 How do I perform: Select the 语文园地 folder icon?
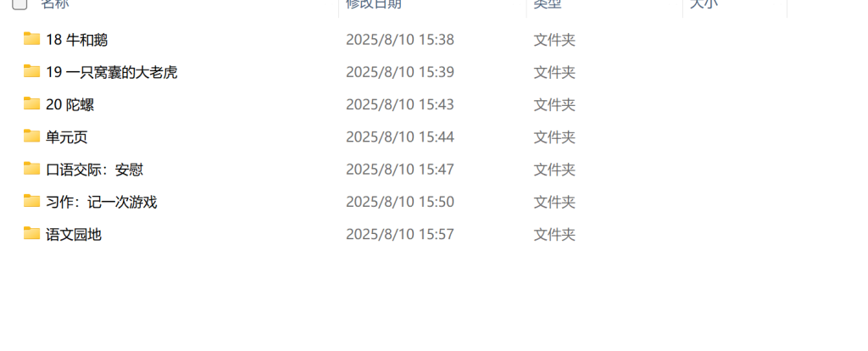tap(31, 233)
